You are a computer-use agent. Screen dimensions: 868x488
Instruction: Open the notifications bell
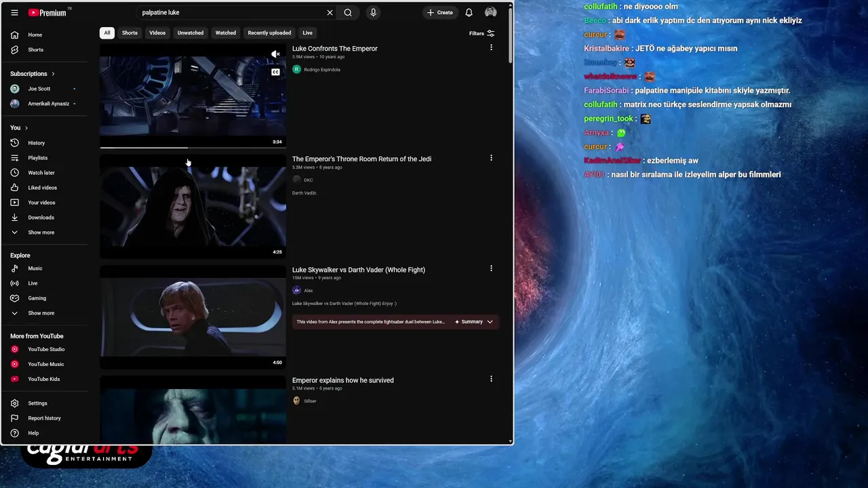[469, 12]
